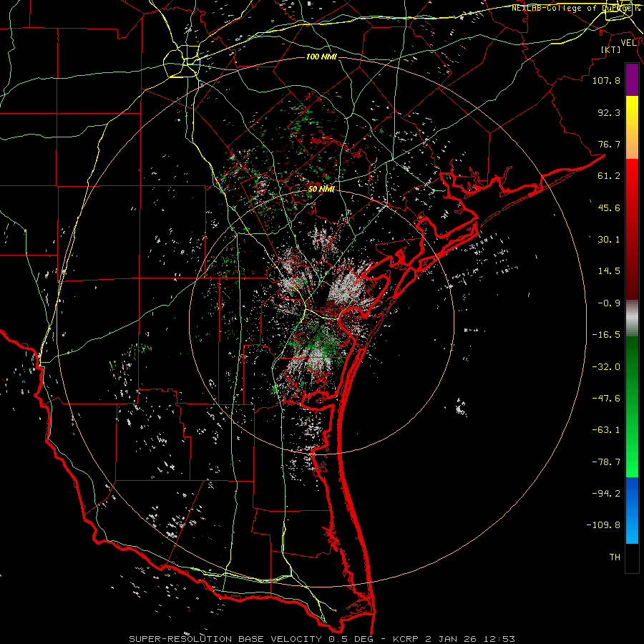Screen dimensions: 644x644
Task: Pick the gray segment of velocity scale
Action: (x=632, y=318)
